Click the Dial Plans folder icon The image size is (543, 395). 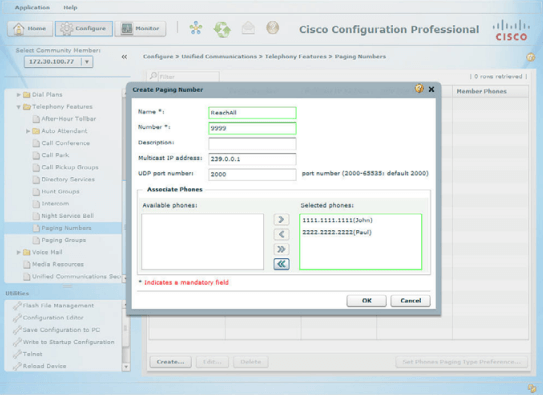tap(27, 95)
